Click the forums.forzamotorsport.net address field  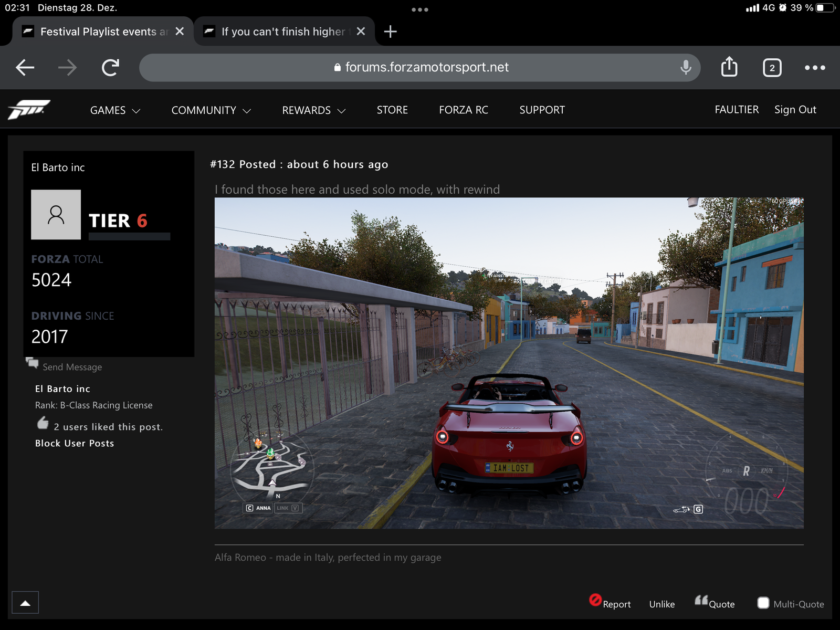click(x=420, y=67)
